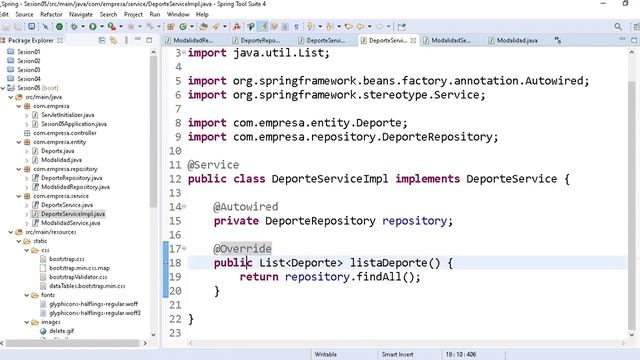Screen dimensions: 640x360
Task: Click the Search flashlight toolbar icon
Action: click(x=216, y=27)
